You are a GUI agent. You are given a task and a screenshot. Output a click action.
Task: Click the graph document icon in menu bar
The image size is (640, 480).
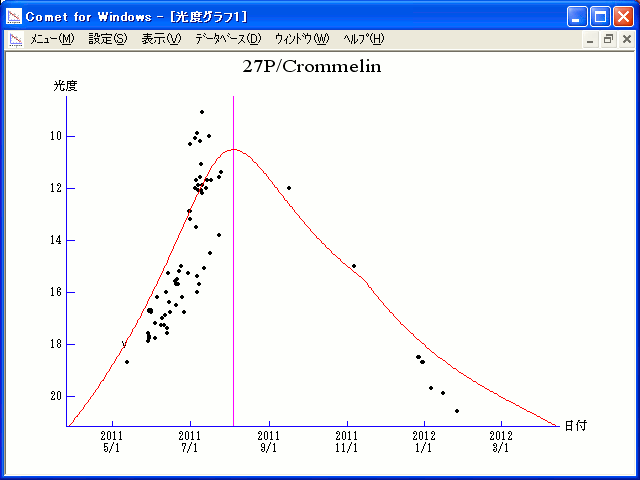(16, 40)
